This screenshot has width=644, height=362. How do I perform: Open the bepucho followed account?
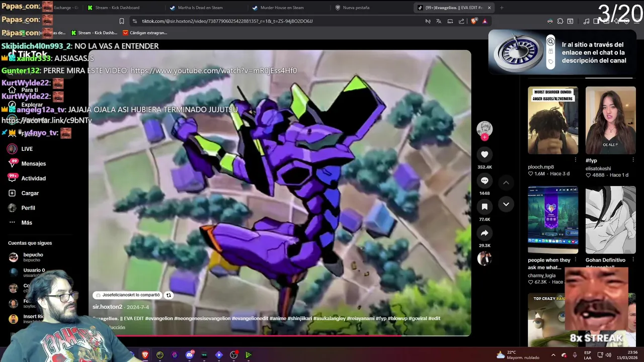26,257
